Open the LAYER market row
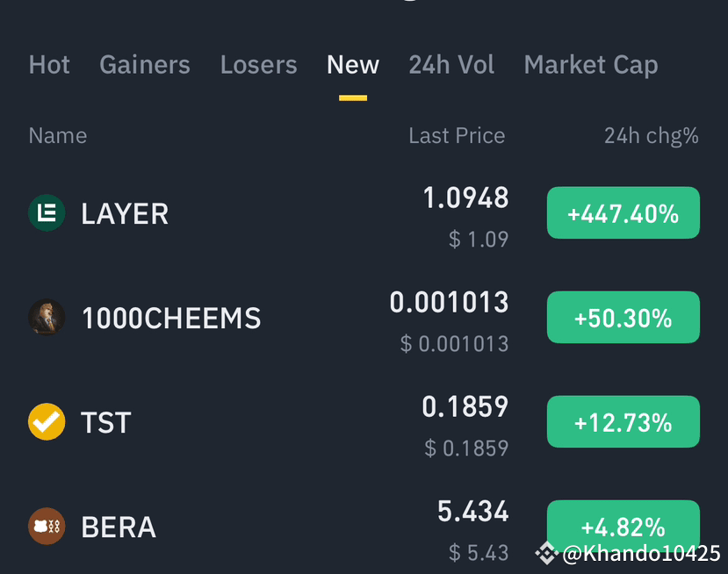728x574 pixels. pyautogui.click(x=263, y=212)
